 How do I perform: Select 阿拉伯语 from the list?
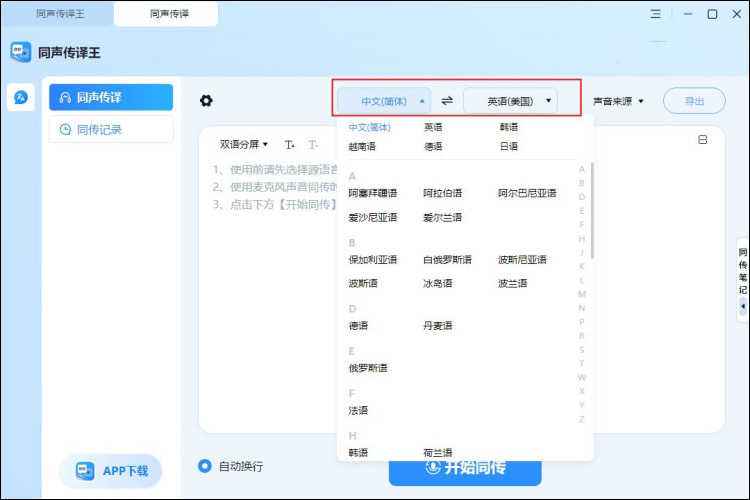(x=442, y=193)
